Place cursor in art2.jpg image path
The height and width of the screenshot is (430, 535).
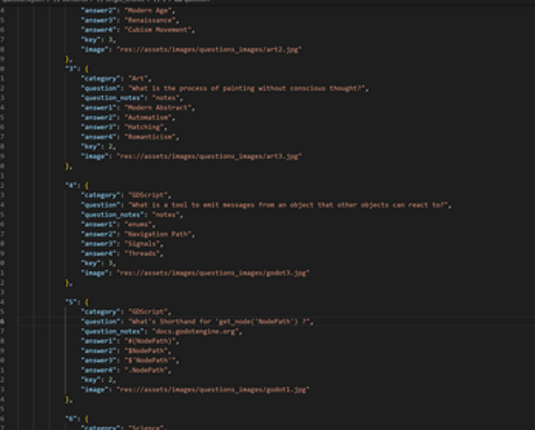tap(209, 49)
